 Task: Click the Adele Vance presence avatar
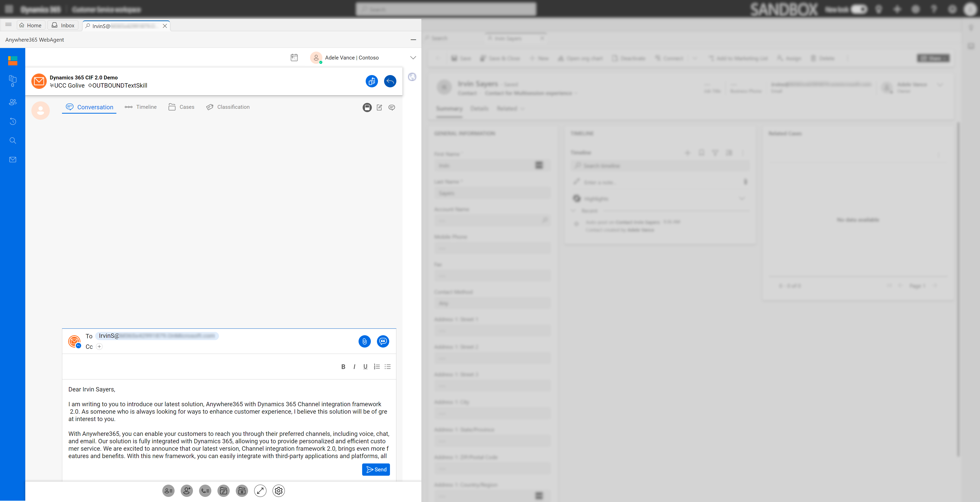click(316, 57)
